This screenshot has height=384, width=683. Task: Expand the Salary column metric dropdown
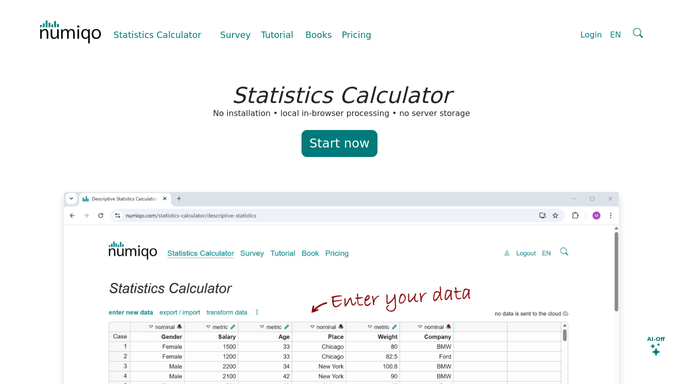(x=208, y=327)
